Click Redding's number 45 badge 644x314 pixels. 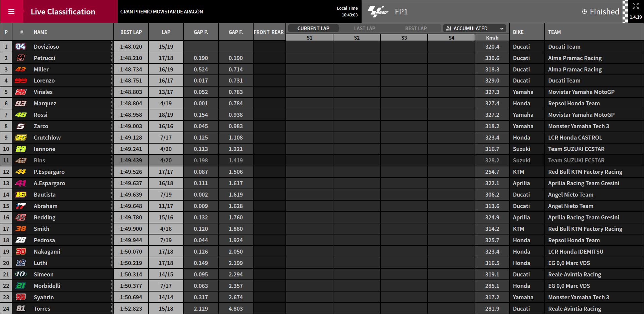tap(20, 217)
